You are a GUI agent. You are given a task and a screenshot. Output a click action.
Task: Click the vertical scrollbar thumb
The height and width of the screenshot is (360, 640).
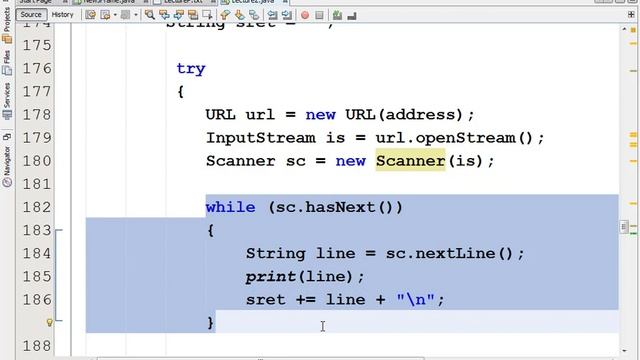tap(624, 227)
